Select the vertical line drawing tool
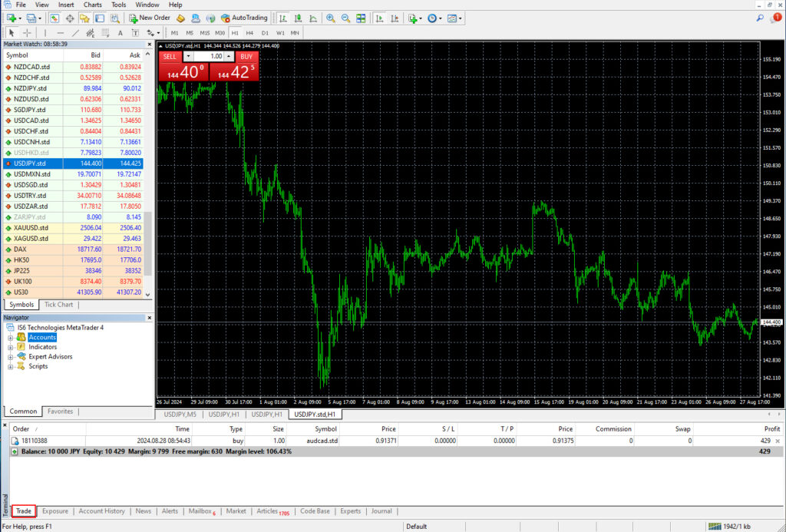This screenshot has height=532, width=786. [45, 32]
